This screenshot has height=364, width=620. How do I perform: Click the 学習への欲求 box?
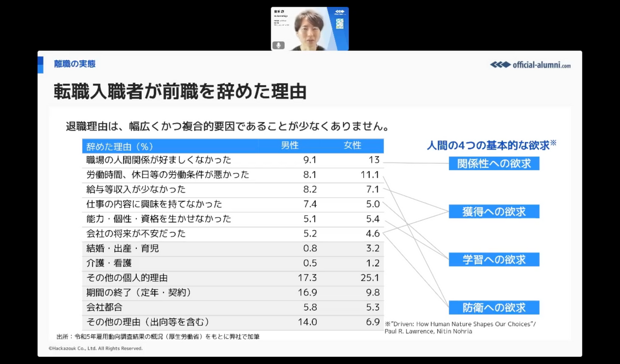click(493, 259)
